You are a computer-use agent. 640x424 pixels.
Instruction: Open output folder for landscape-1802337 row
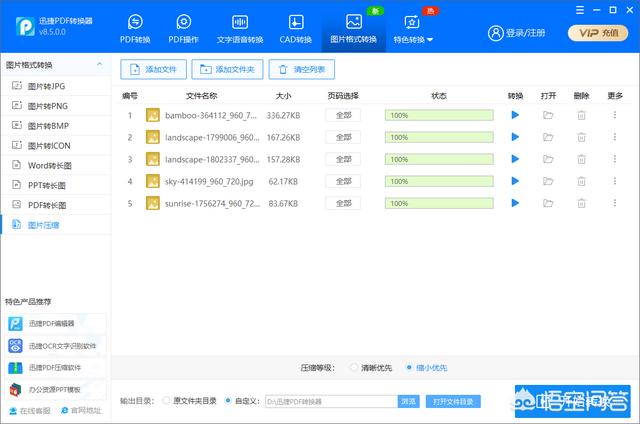tap(548, 159)
